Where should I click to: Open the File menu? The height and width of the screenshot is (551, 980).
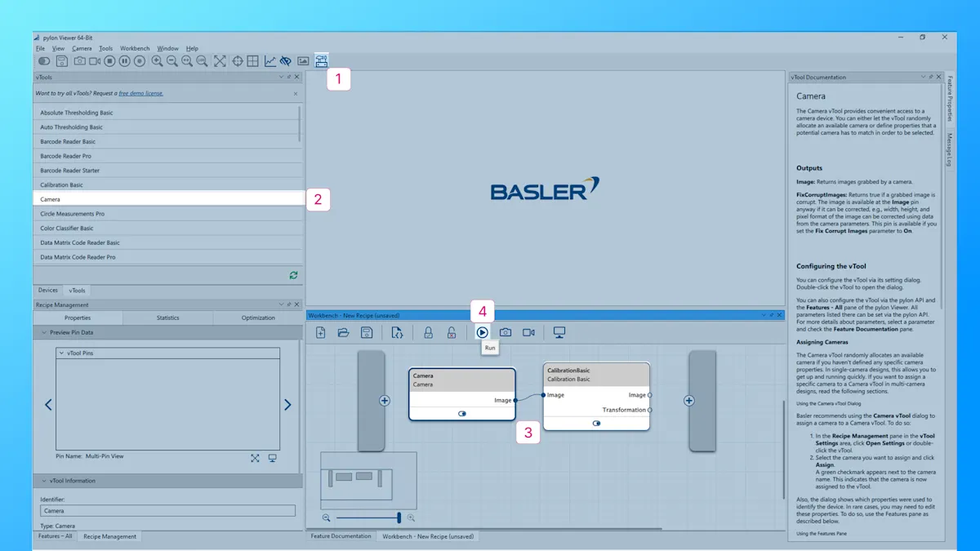tap(40, 48)
